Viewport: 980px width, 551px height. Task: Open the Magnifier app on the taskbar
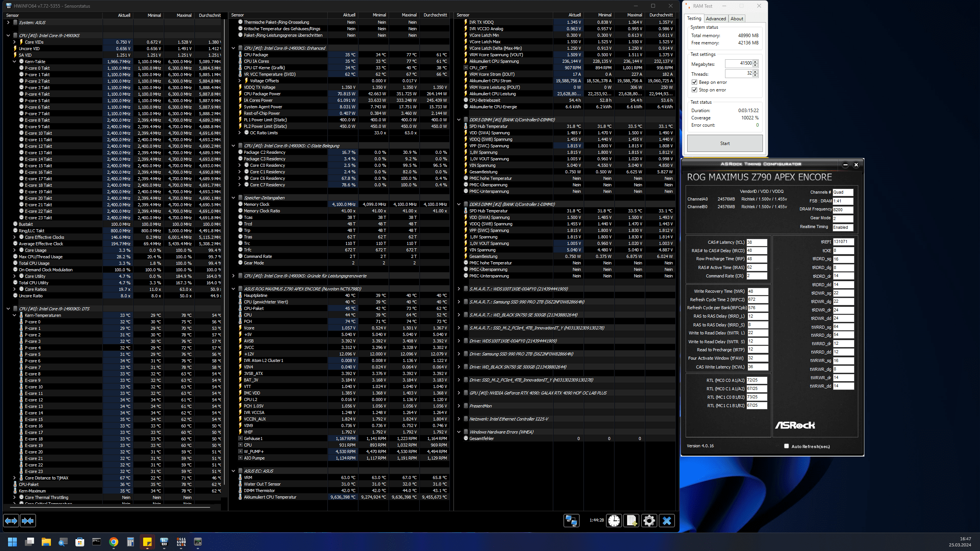63,542
